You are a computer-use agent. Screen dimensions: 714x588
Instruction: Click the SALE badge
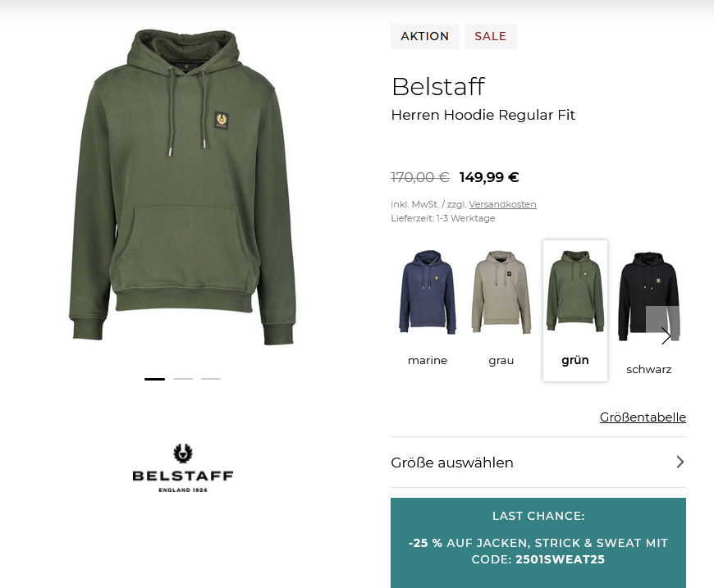491,36
